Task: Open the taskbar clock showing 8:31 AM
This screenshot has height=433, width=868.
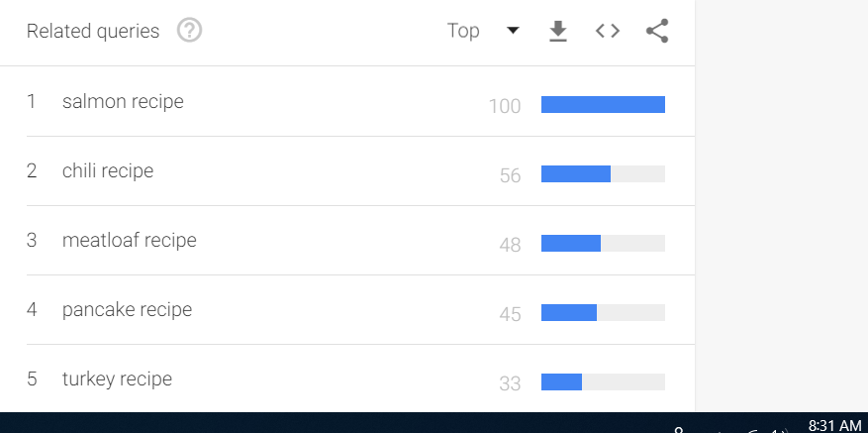Action: [834, 426]
